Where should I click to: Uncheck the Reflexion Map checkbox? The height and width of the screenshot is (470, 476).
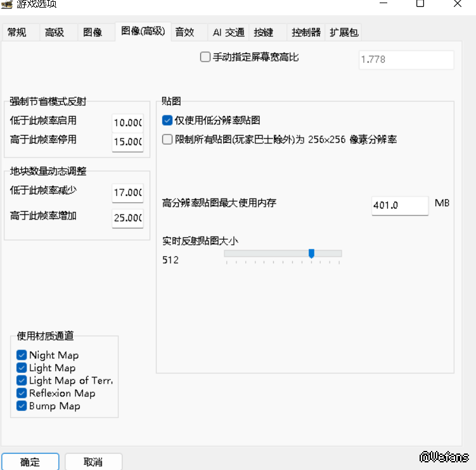tap(22, 393)
